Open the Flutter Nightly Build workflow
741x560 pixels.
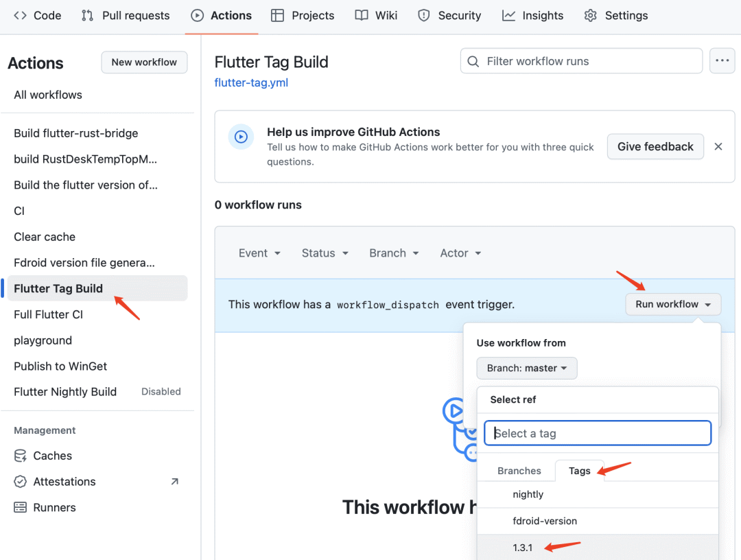pyautogui.click(x=97, y=392)
